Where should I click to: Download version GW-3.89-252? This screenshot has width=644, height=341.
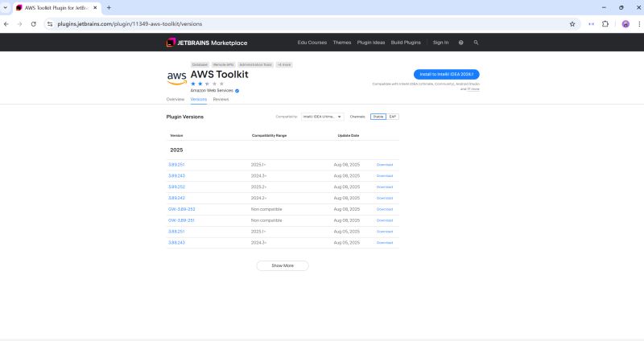(385, 209)
